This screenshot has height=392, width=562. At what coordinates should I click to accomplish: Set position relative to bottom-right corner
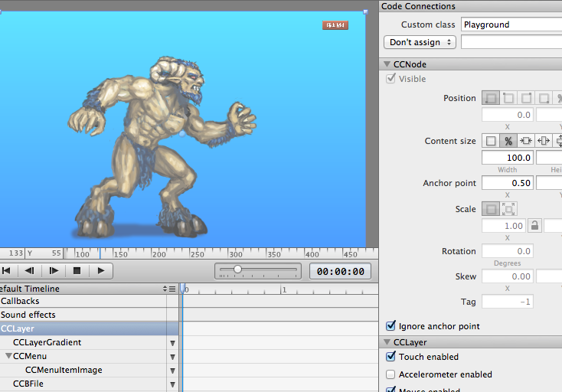click(544, 98)
